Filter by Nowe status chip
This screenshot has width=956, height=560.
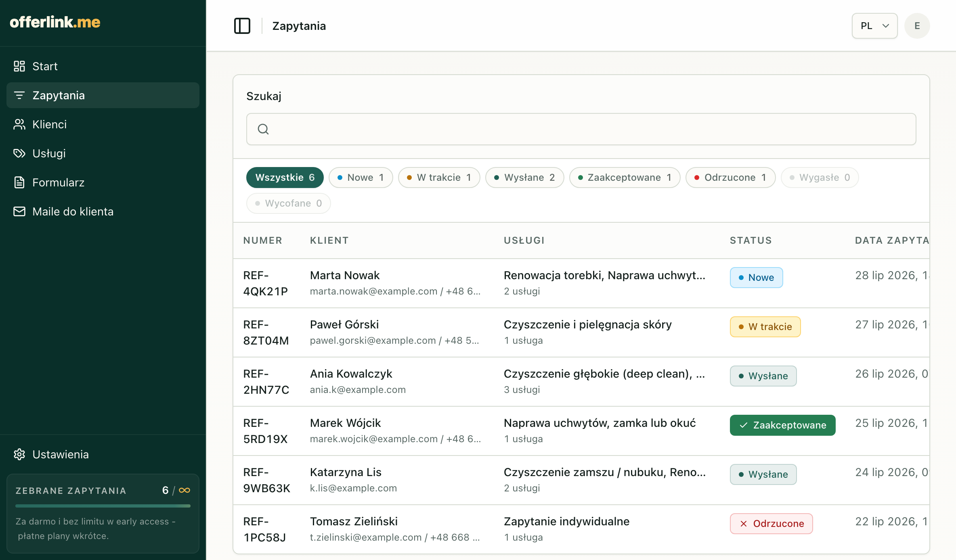pyautogui.click(x=361, y=178)
